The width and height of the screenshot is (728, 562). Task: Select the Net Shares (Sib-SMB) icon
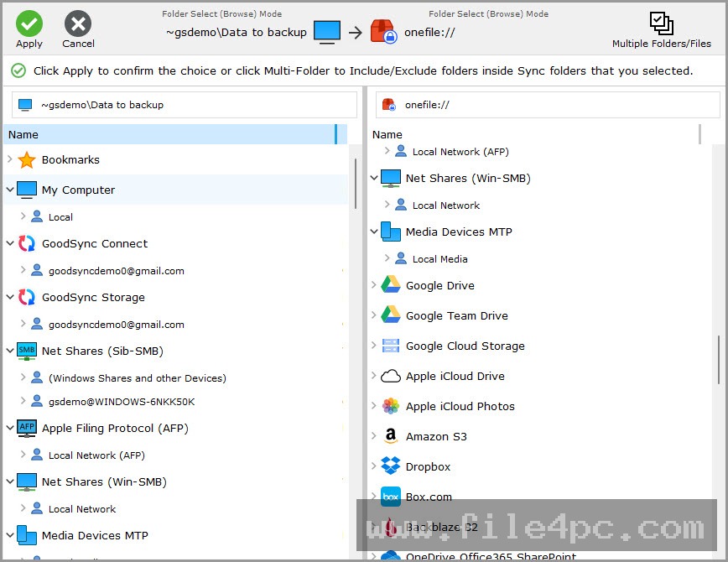[27, 351]
